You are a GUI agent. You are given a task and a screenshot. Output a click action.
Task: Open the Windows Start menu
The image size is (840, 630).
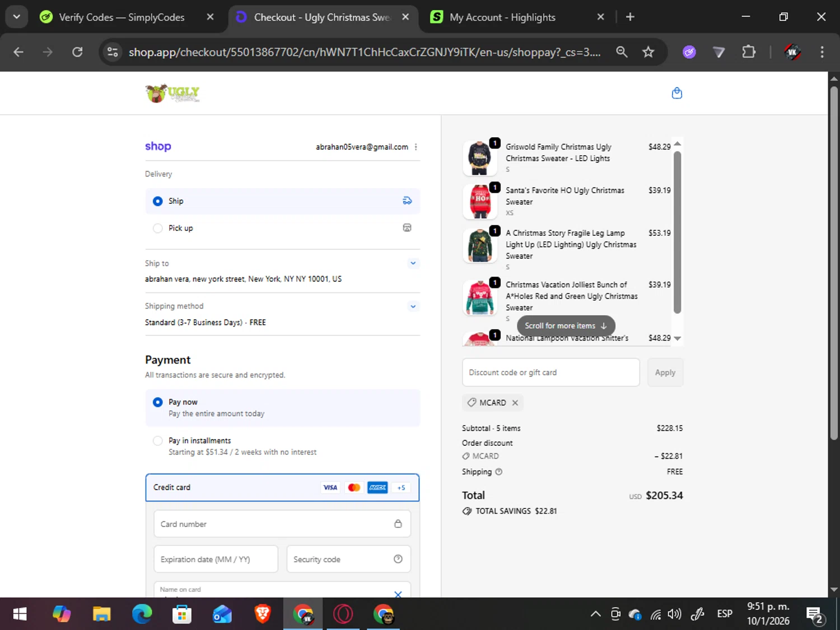(x=20, y=614)
